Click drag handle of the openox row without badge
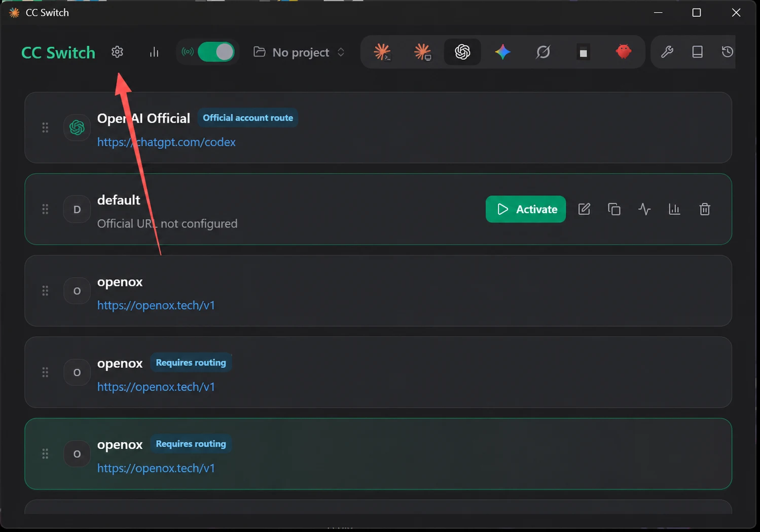Viewport: 760px width, 532px height. coord(45,291)
